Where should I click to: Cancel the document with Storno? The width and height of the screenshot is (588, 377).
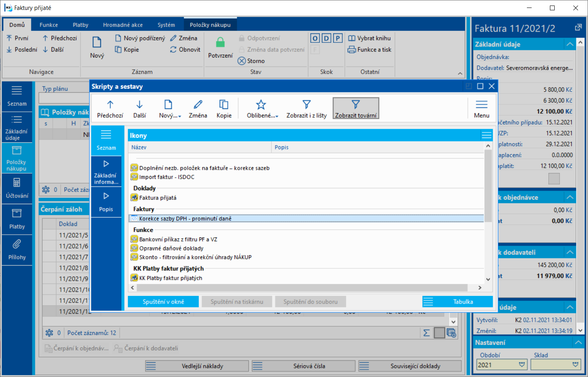pos(251,61)
